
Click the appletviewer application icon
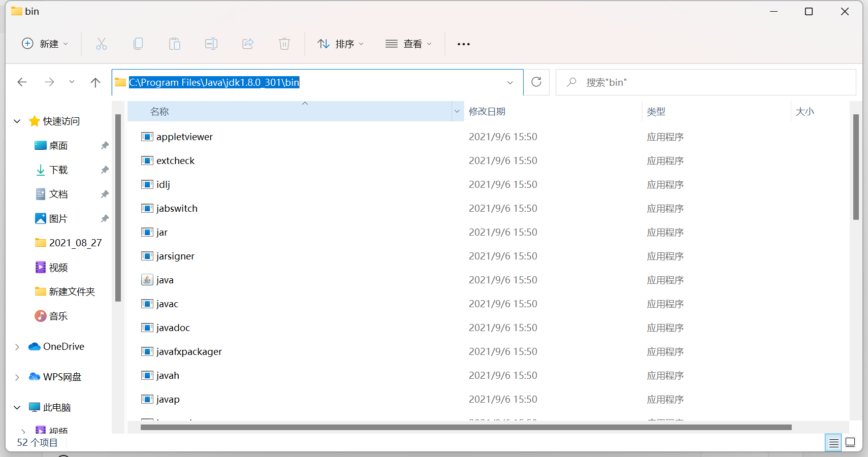click(147, 137)
